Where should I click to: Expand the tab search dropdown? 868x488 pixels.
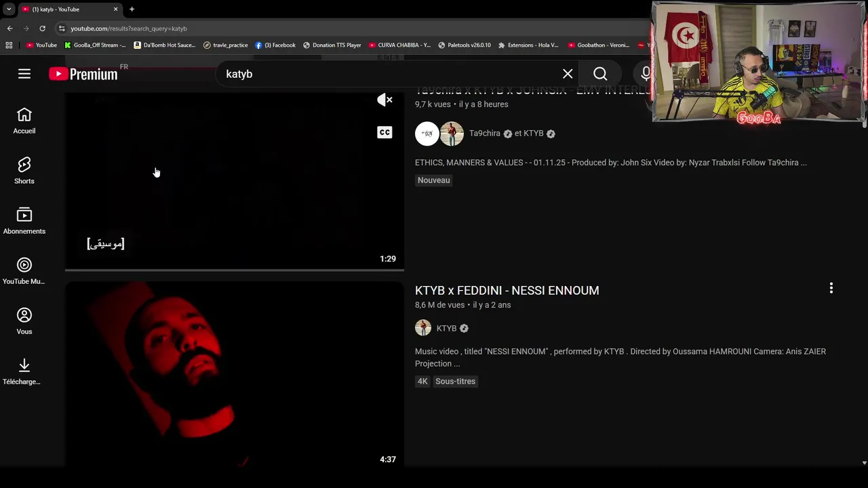pyautogui.click(x=9, y=9)
